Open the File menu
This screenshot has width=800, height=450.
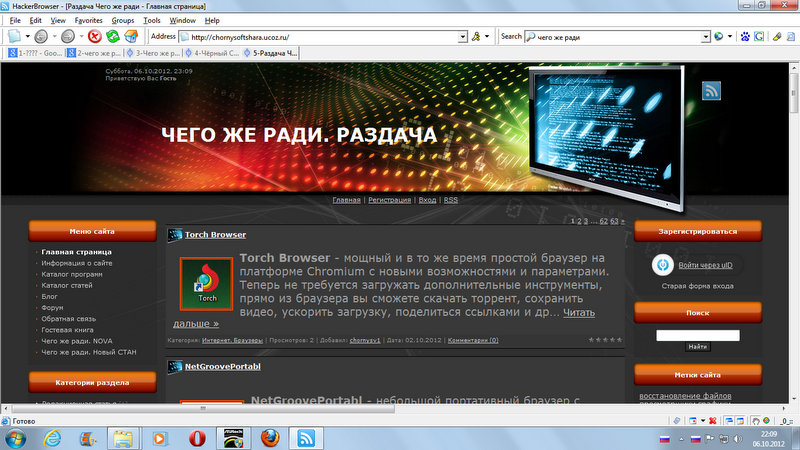pos(15,20)
